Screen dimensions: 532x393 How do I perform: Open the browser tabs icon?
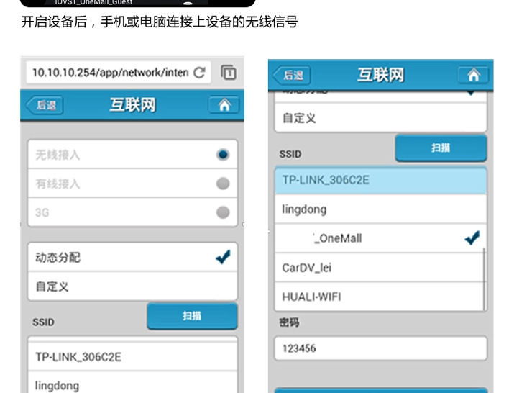coord(229,73)
